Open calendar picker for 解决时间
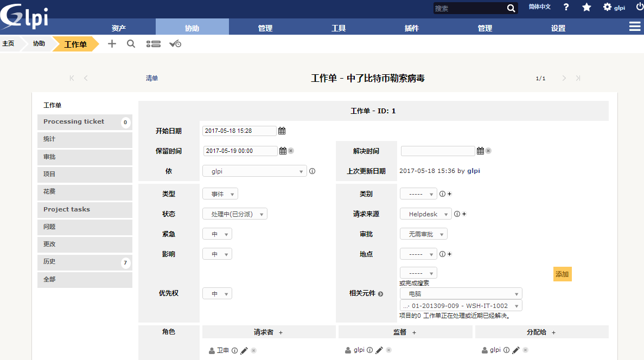Image resolution: width=644 pixels, height=360 pixels. [480, 151]
